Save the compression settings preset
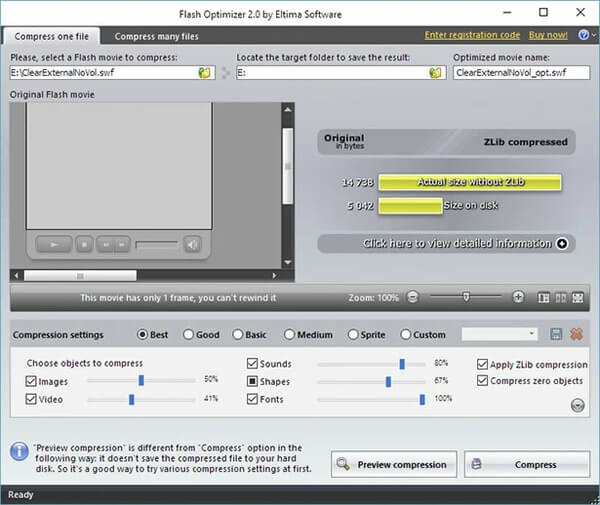This screenshot has width=600, height=505. tap(556, 334)
